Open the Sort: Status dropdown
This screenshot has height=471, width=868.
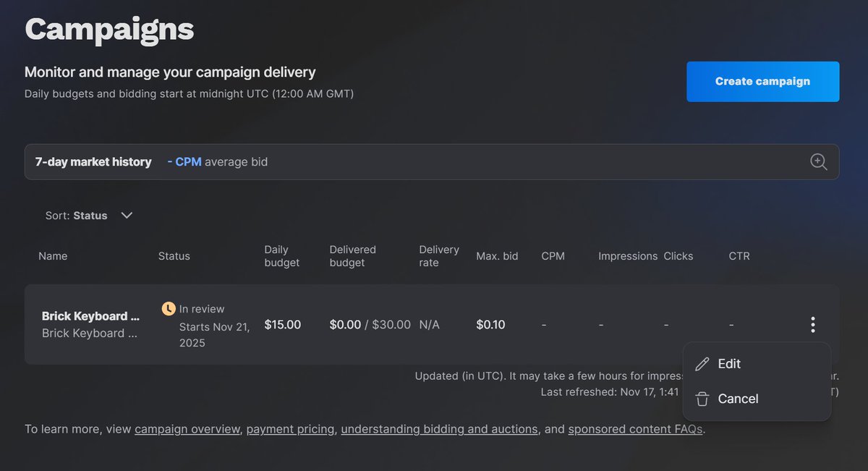pos(89,216)
